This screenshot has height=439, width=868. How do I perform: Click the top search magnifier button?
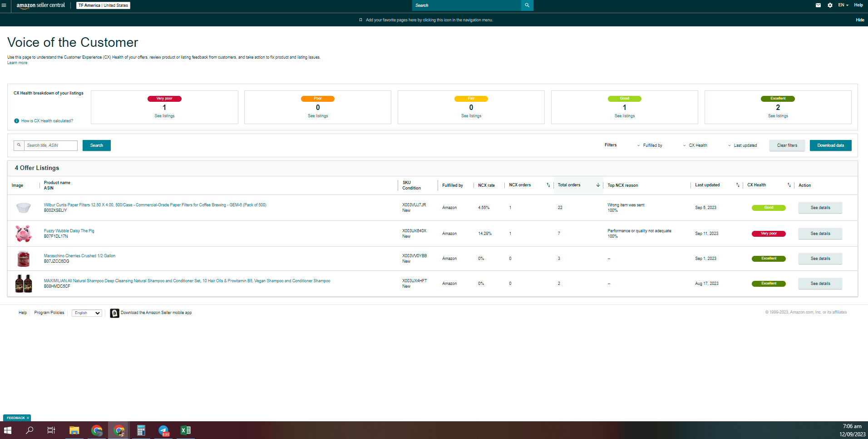[x=527, y=5]
